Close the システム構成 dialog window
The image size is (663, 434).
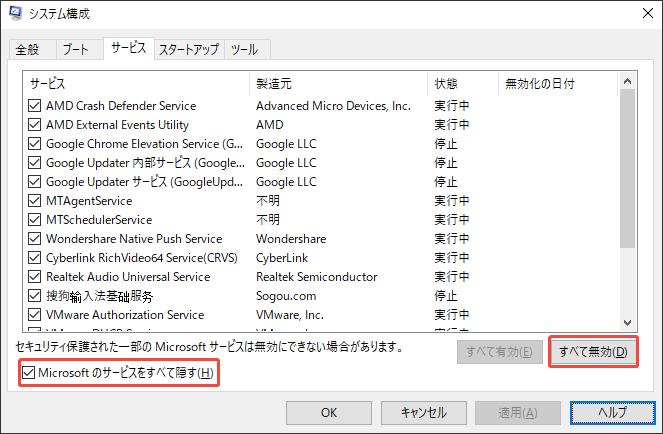click(x=648, y=13)
